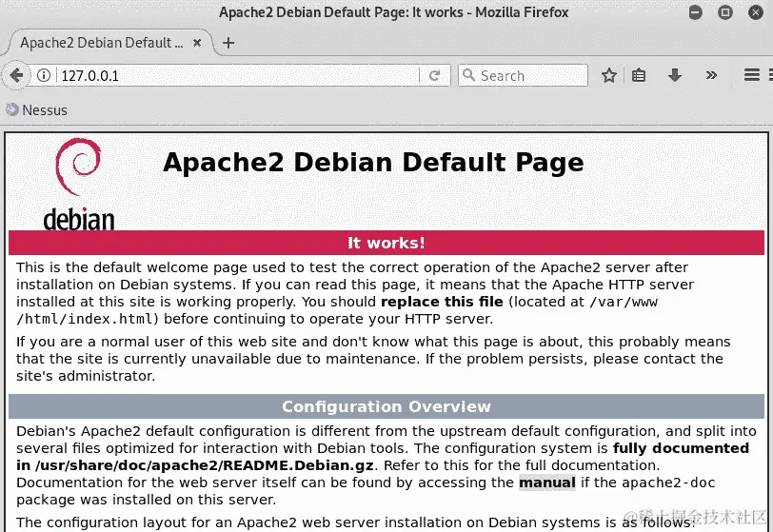Go back with the back arrow button
The height and width of the screenshot is (532, 773).
[x=17, y=75]
